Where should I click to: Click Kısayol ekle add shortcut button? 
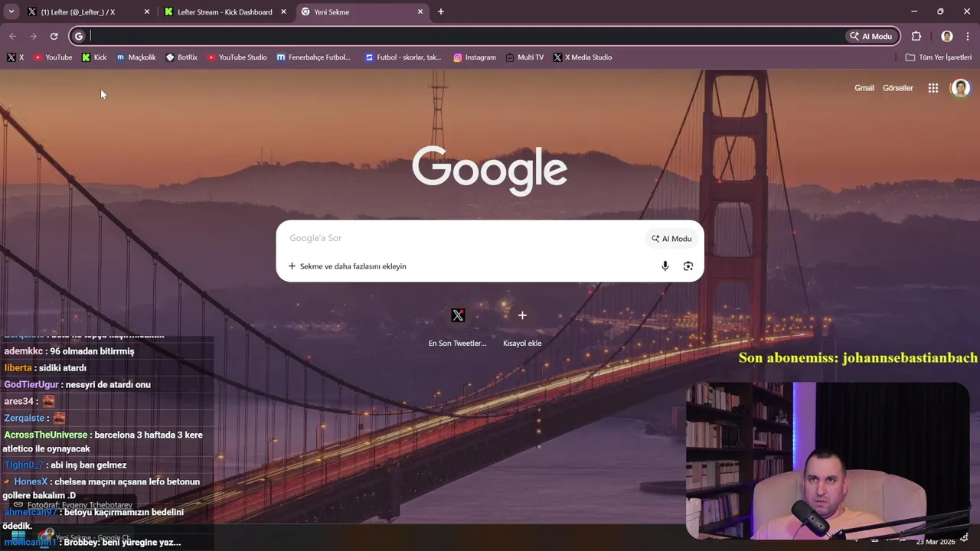click(522, 325)
